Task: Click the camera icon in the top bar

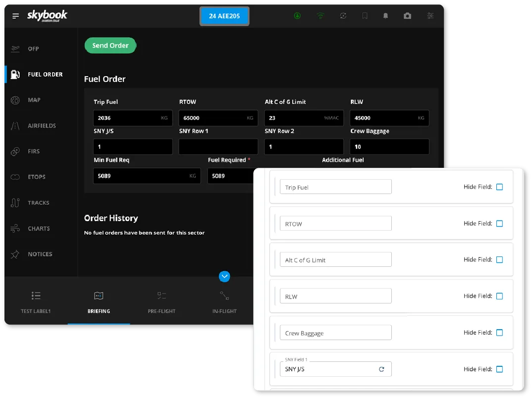Action: (x=407, y=15)
